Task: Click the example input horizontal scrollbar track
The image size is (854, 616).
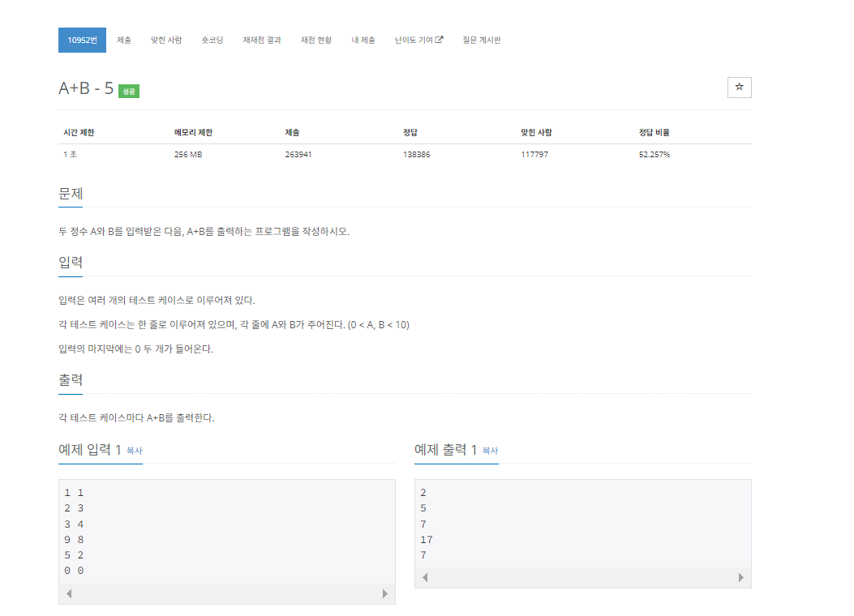Action: (227, 593)
